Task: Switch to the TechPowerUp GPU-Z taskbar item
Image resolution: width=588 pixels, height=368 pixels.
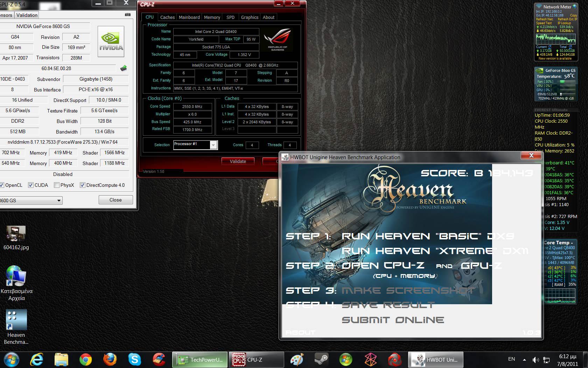Action: pos(200,360)
